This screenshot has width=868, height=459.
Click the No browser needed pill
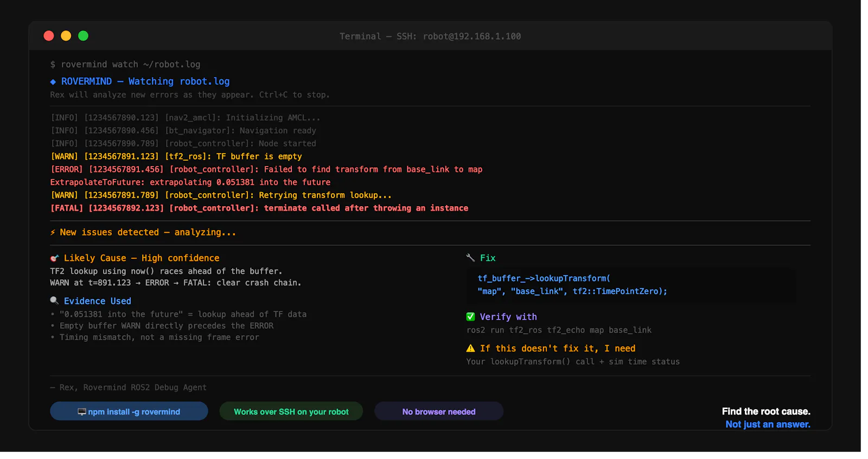coord(439,411)
